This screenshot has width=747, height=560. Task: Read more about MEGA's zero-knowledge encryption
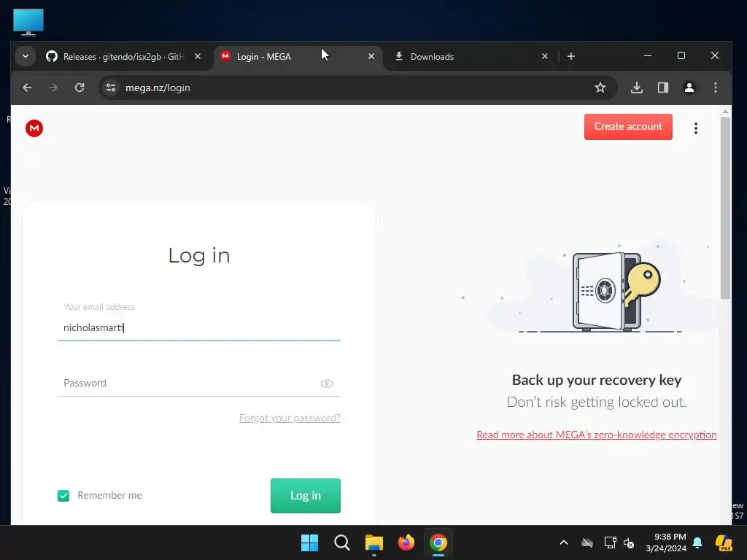(597, 435)
